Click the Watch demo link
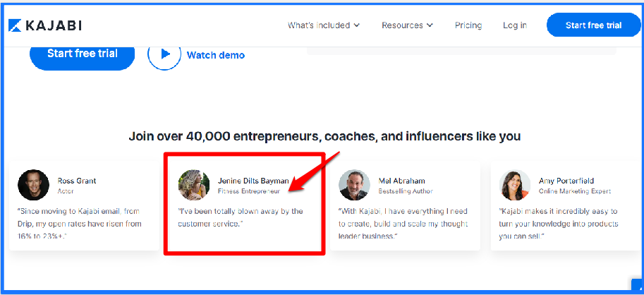This screenshot has height=295, width=644. coord(216,55)
